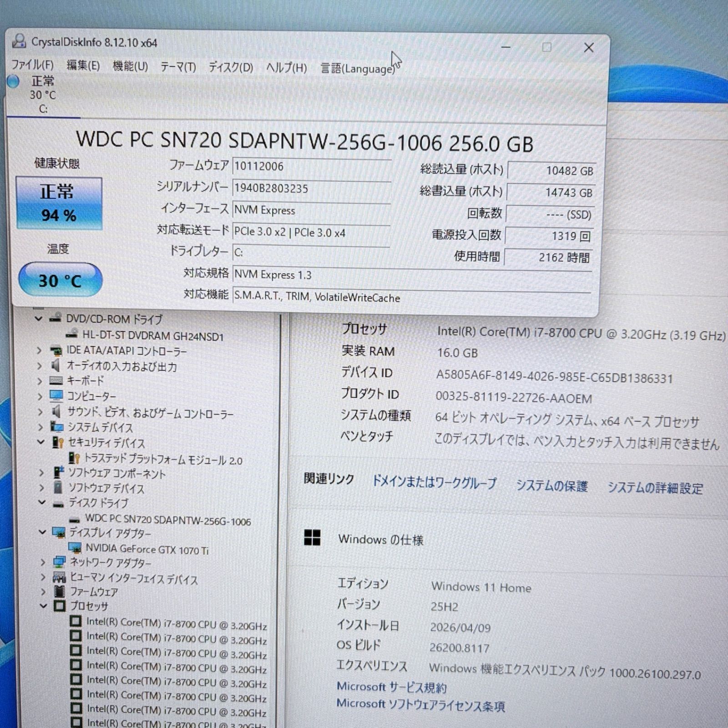The height and width of the screenshot is (728, 728).
Task: Collapse the ディスプレイ アダプター node
Action: [x=42, y=531]
